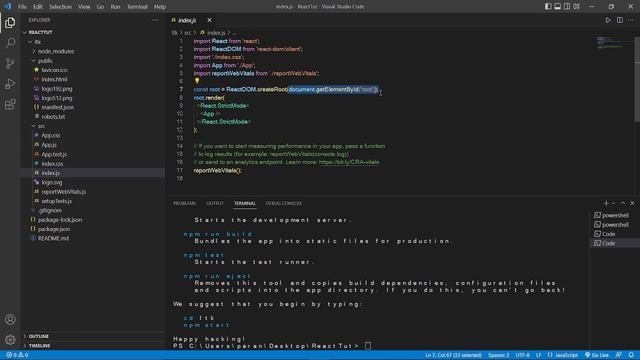Open reportWebVitals.js in the explorer
The height and width of the screenshot is (360, 640).
93,191
